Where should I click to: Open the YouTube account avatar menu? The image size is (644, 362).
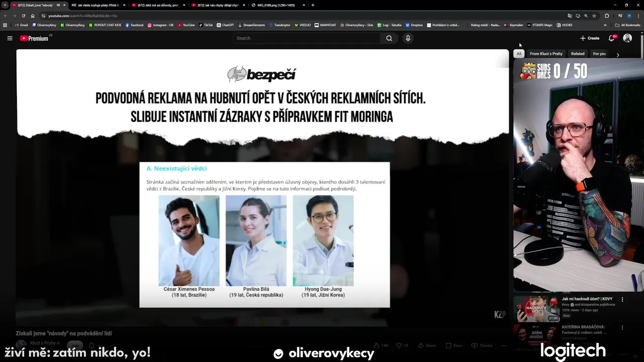[627, 38]
